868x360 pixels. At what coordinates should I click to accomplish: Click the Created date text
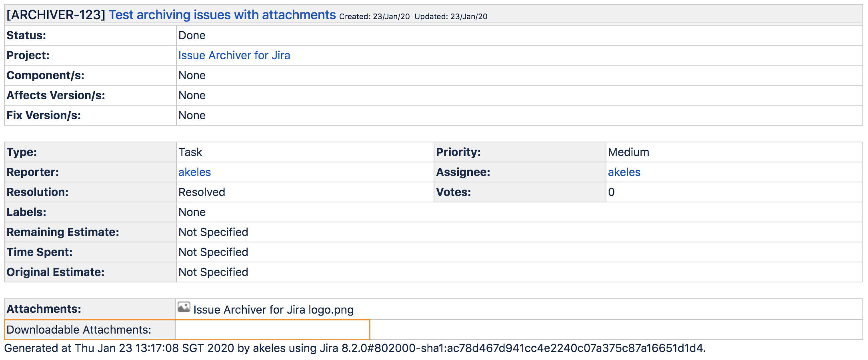pyautogui.click(x=374, y=16)
